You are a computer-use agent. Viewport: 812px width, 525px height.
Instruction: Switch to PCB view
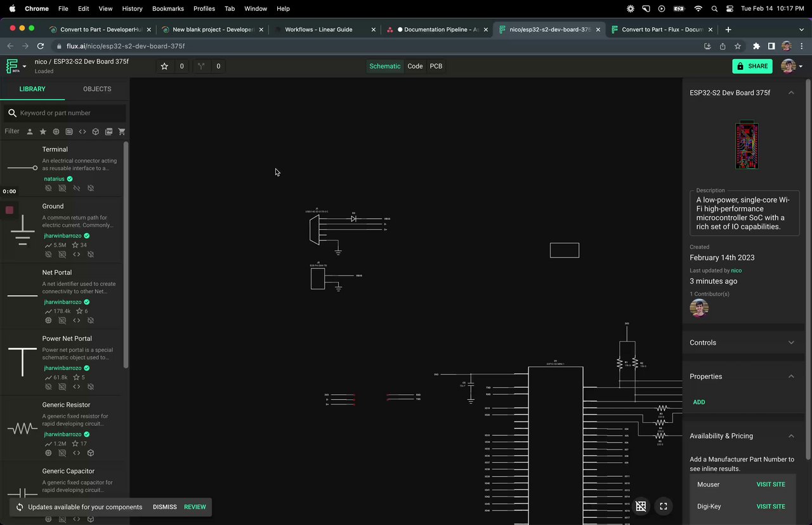pyautogui.click(x=436, y=66)
